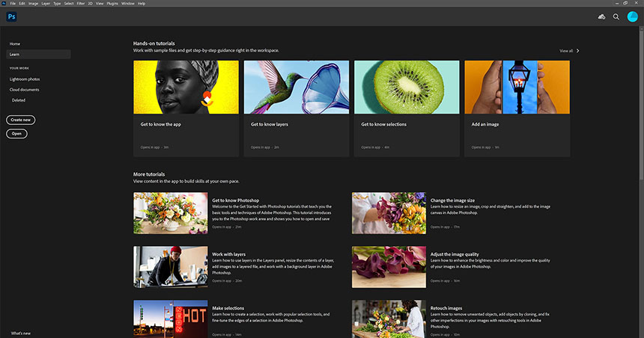This screenshot has height=338, width=644.
Task: Open Make selections HOT sign thumbnail
Action: tap(171, 319)
